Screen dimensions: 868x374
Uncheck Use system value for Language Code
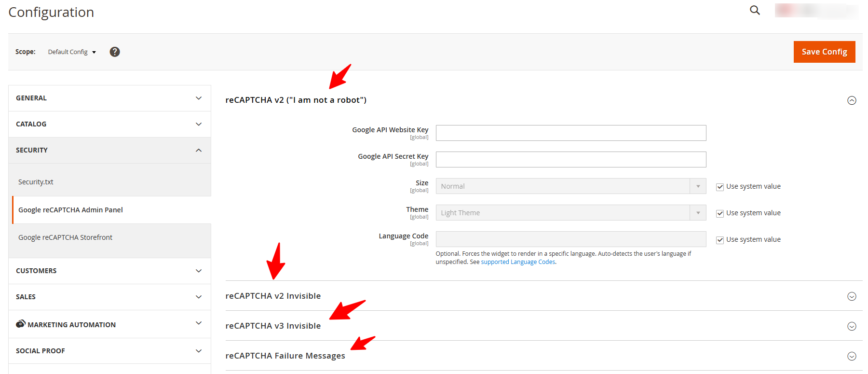[720, 240]
